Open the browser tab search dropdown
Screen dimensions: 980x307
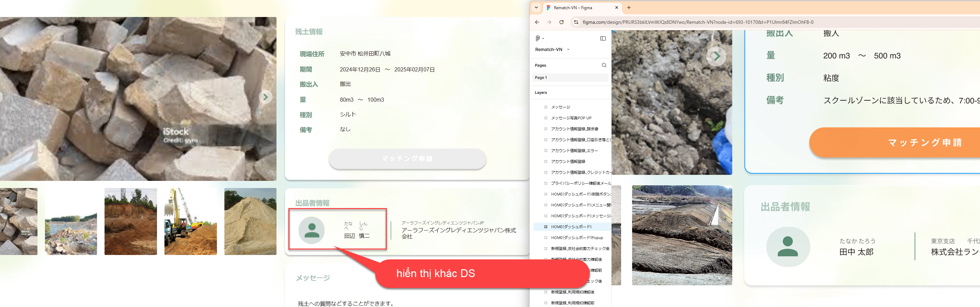pyautogui.click(x=536, y=7)
